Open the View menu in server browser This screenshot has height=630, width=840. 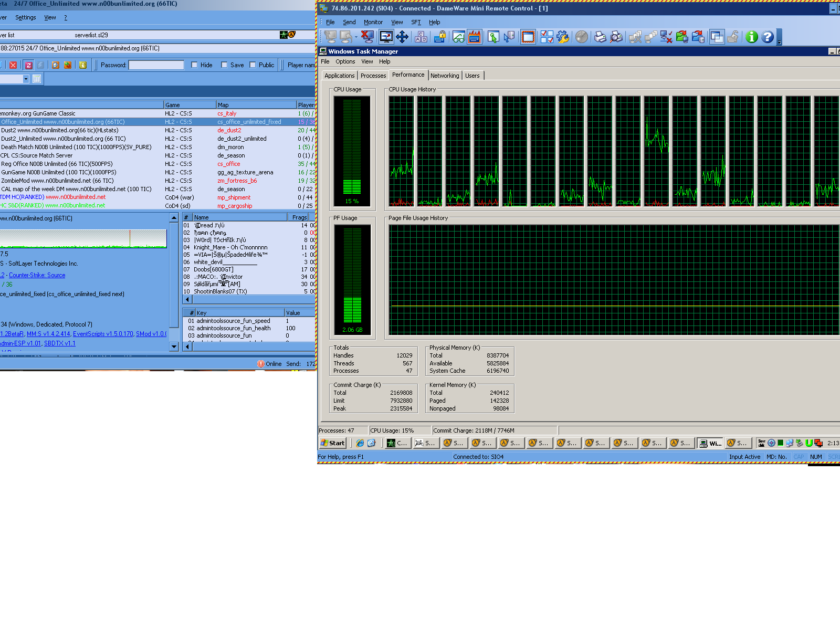point(50,17)
